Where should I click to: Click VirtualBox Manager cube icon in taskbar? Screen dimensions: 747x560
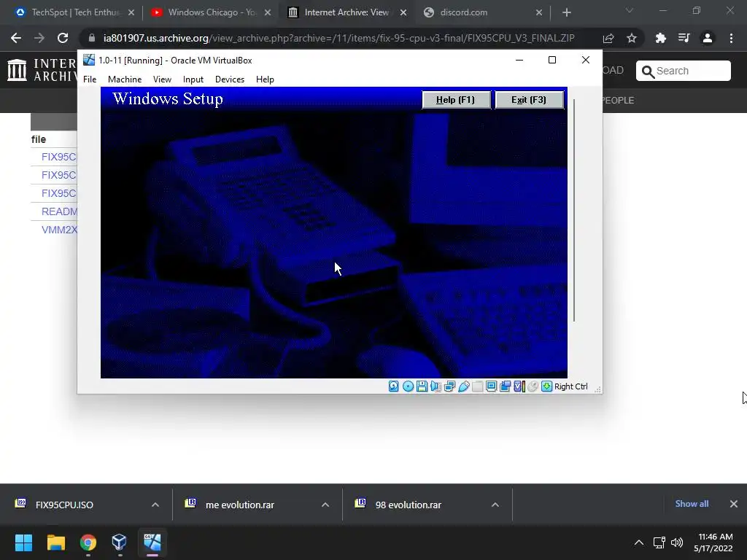(119, 542)
